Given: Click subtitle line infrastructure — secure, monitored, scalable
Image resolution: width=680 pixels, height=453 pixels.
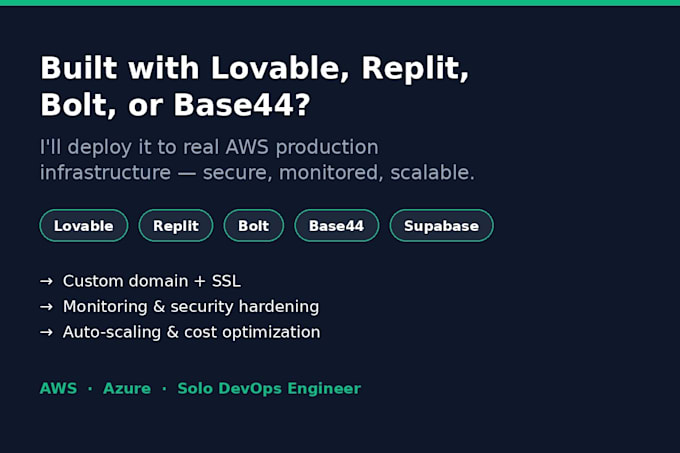Looking at the screenshot, I should pos(257,173).
